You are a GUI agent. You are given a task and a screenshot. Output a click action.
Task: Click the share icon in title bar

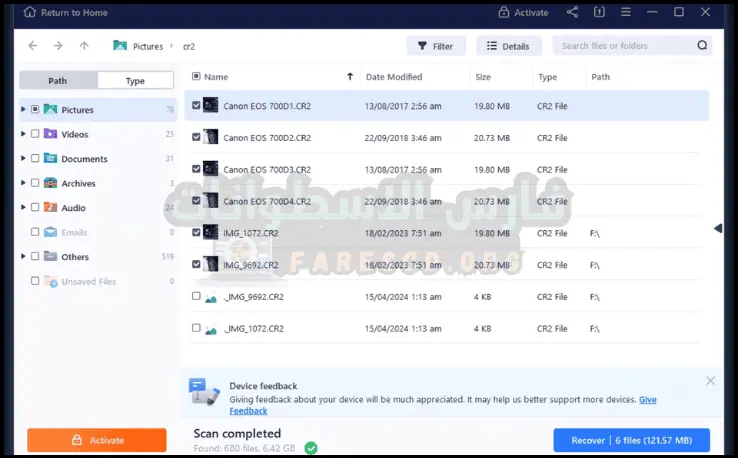572,13
